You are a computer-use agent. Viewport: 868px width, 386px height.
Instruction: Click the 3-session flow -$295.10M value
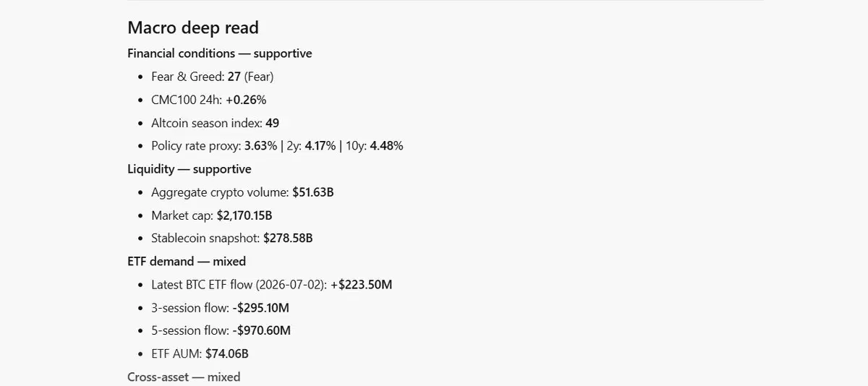click(261, 308)
